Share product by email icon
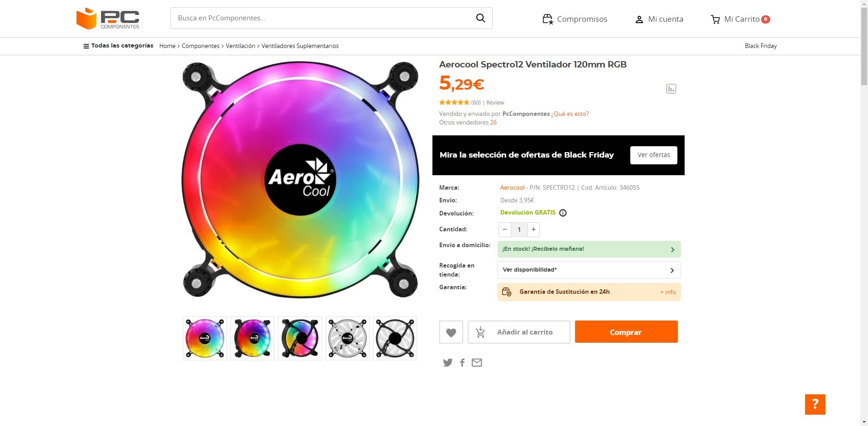The width and height of the screenshot is (868, 426). [477, 363]
